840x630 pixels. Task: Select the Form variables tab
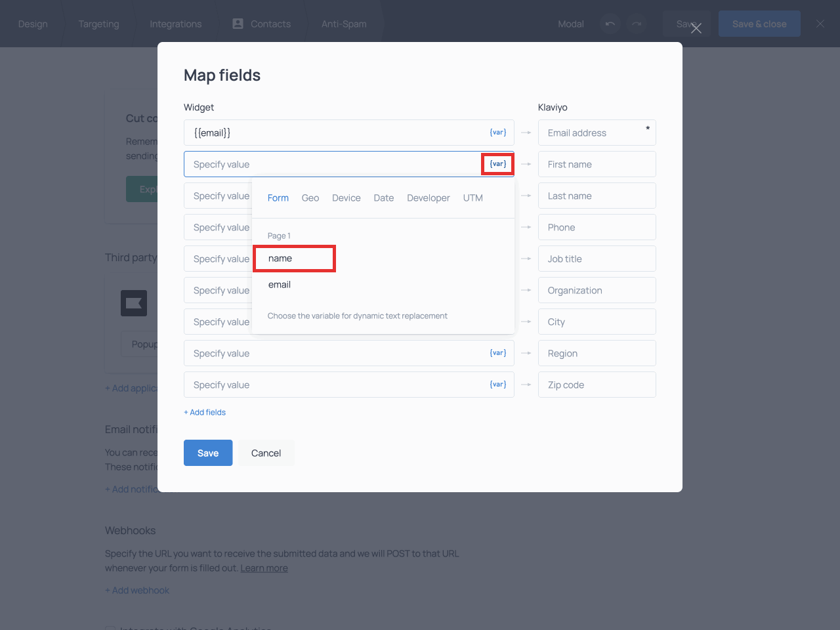[278, 198]
